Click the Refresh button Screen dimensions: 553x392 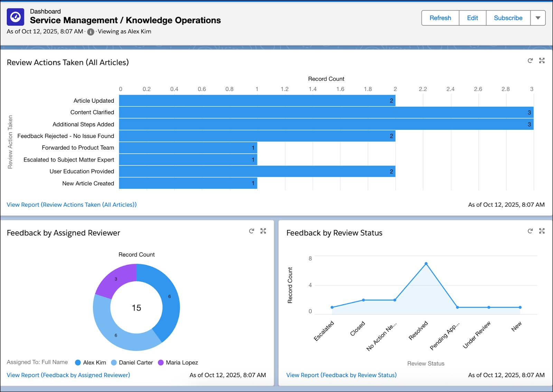[x=440, y=18]
